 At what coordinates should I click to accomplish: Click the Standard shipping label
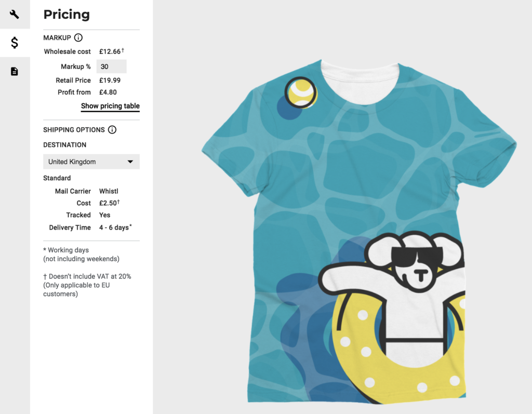[57, 178]
